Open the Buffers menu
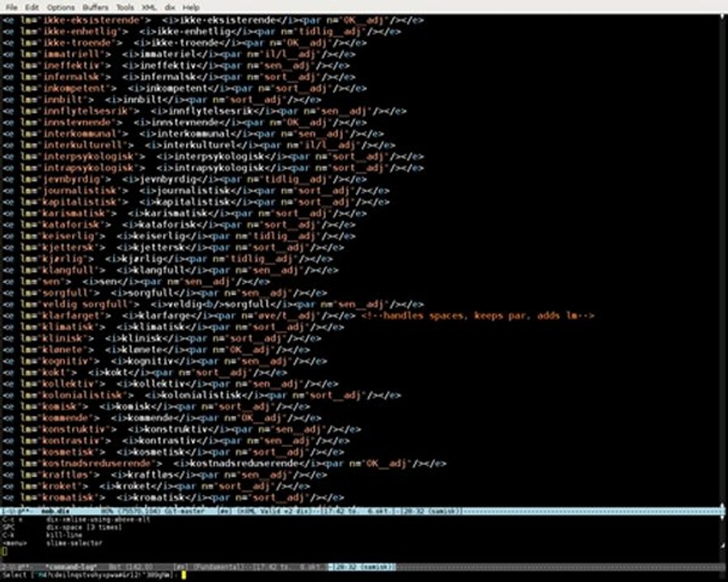Screen dimensions: 728x582 click(95, 7)
